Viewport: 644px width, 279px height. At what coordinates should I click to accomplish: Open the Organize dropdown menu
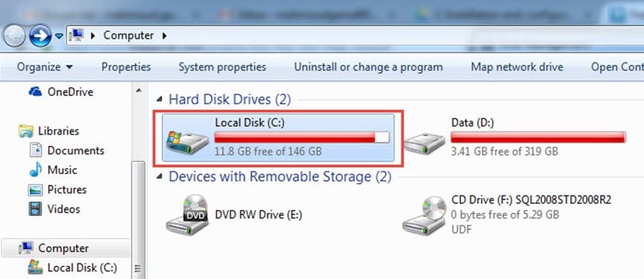coord(45,67)
